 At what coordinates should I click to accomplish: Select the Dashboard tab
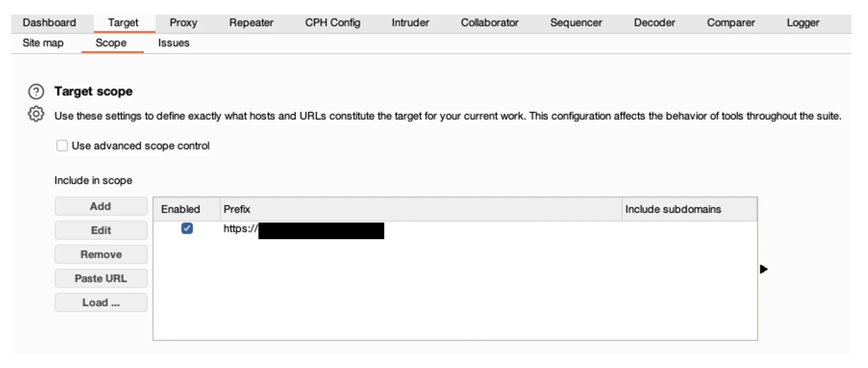49,22
